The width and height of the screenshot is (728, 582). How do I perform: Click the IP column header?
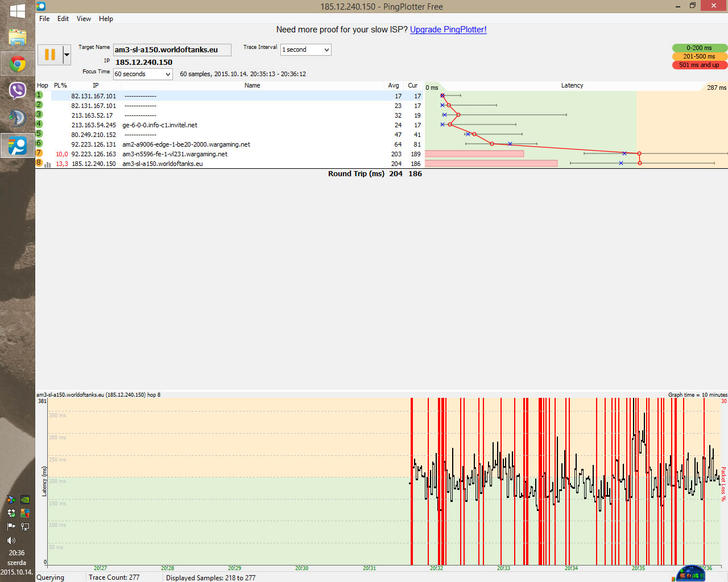click(96, 85)
